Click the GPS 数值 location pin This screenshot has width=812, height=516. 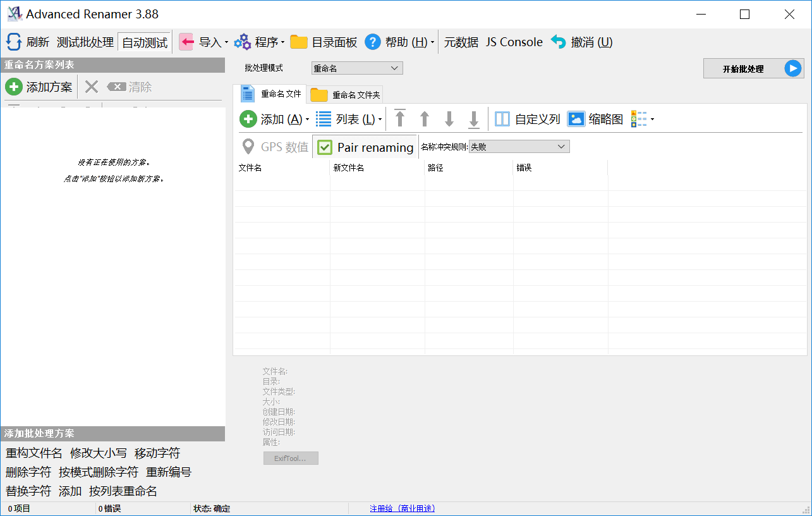point(249,147)
